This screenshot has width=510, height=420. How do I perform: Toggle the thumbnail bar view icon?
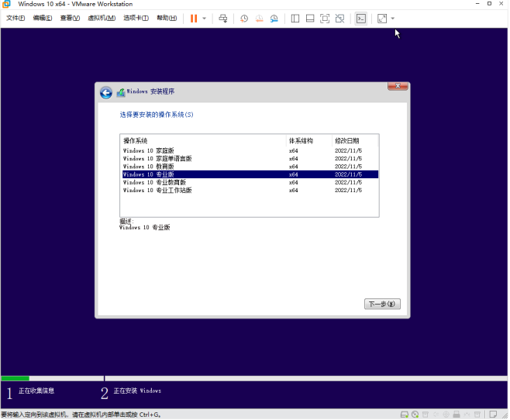(310, 19)
